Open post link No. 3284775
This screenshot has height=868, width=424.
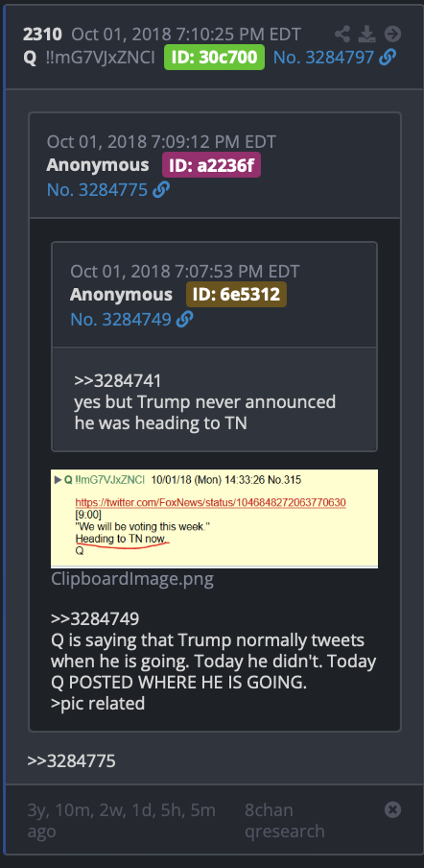click(97, 190)
